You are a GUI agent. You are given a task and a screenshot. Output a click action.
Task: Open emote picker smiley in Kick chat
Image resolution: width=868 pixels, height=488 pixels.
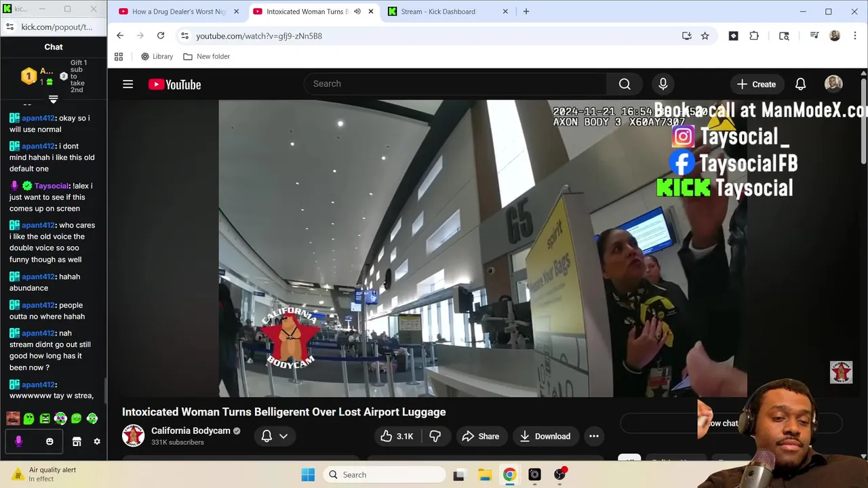point(50,441)
